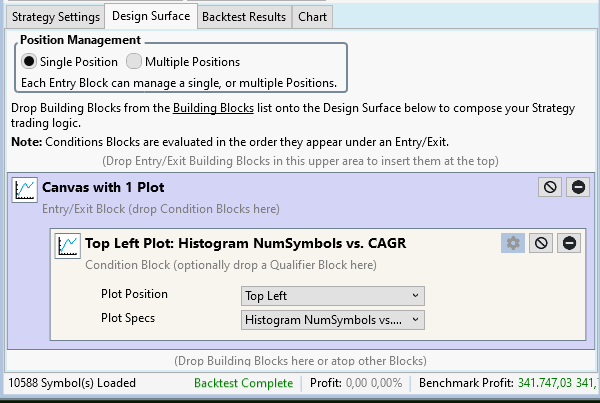Expand the Plot Position dropdown
Viewport: 600px width, 403px height.
[332, 295]
